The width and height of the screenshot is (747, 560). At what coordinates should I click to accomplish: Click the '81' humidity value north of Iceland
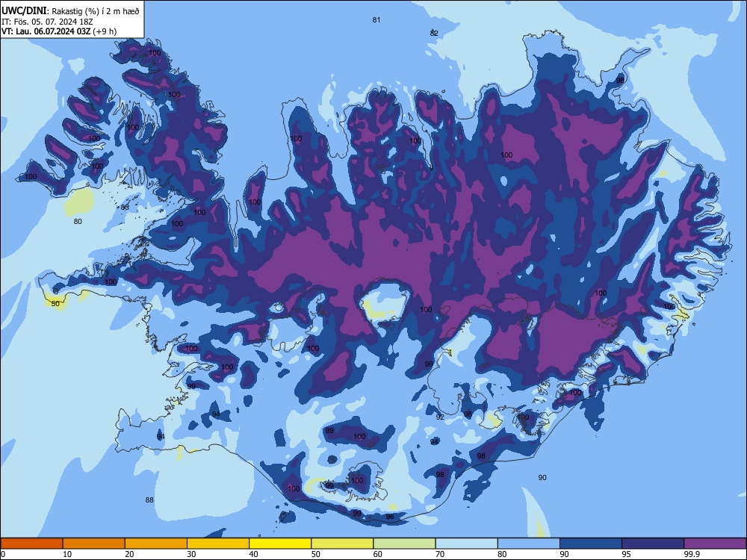[x=376, y=19]
